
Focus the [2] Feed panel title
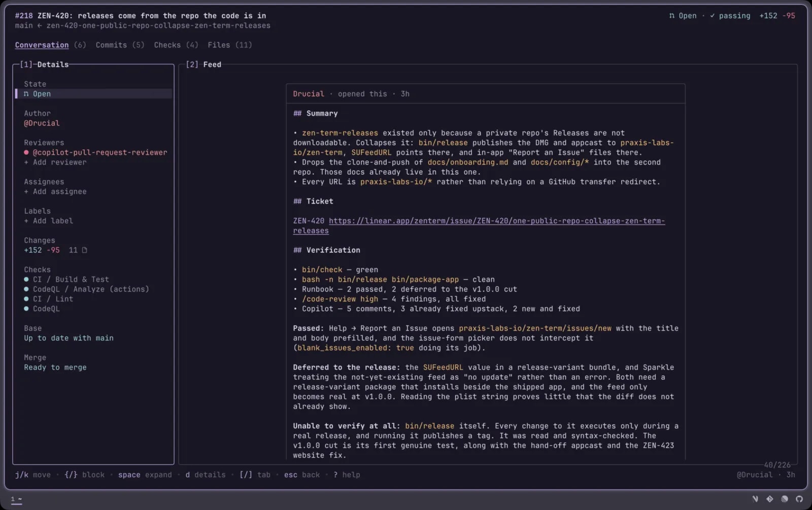click(x=204, y=65)
